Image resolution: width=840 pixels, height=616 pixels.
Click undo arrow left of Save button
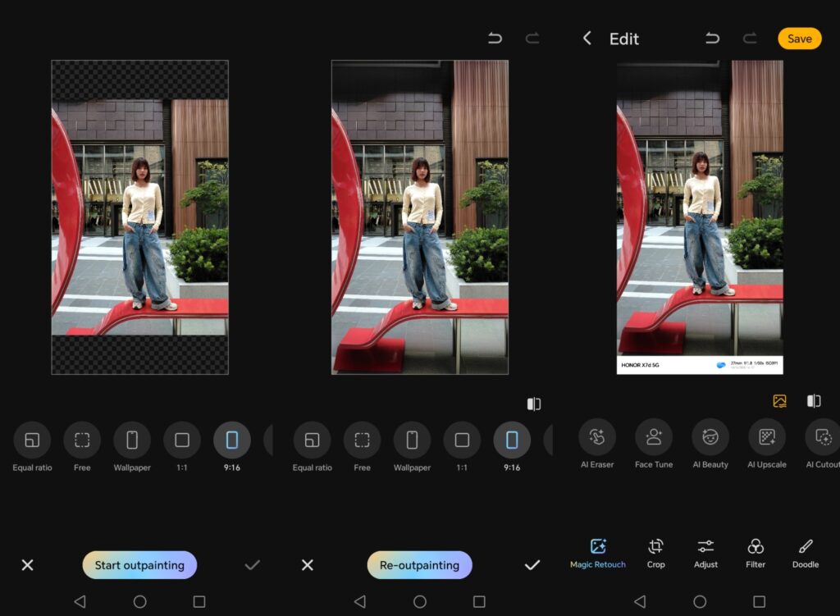[712, 39]
